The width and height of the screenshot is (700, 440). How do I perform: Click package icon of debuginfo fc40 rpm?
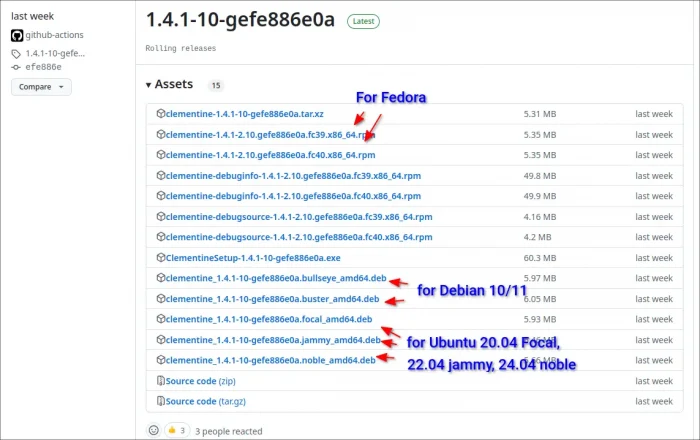coord(161,196)
